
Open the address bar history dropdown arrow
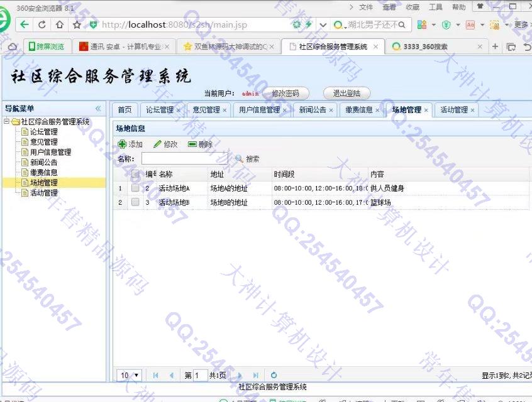tap(323, 25)
